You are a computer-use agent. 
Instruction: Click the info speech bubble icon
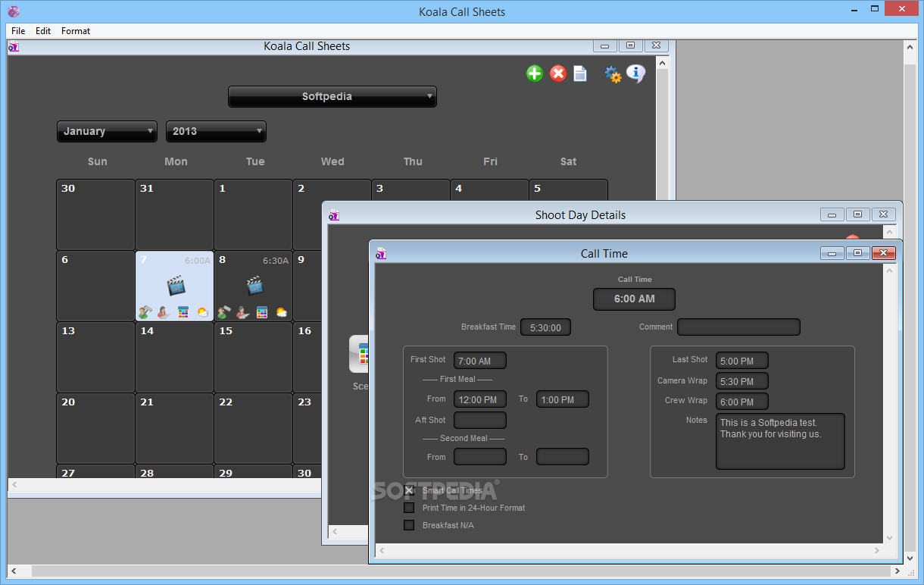coord(635,73)
